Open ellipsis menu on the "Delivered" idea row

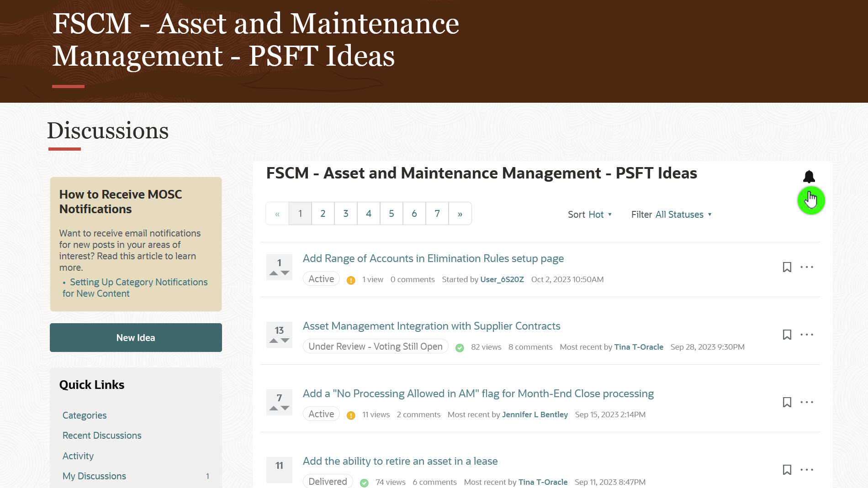pyautogui.click(x=807, y=469)
